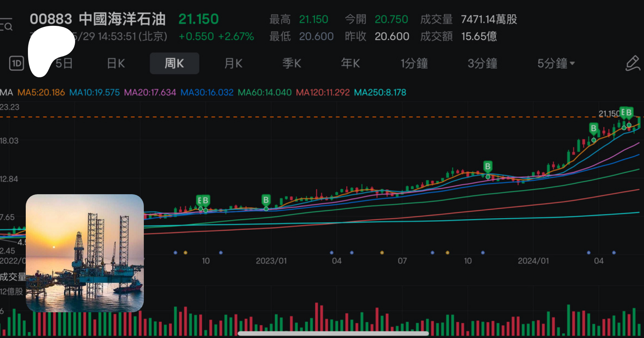
Task: Tap the B marker near October 2023
Action: tap(487, 166)
